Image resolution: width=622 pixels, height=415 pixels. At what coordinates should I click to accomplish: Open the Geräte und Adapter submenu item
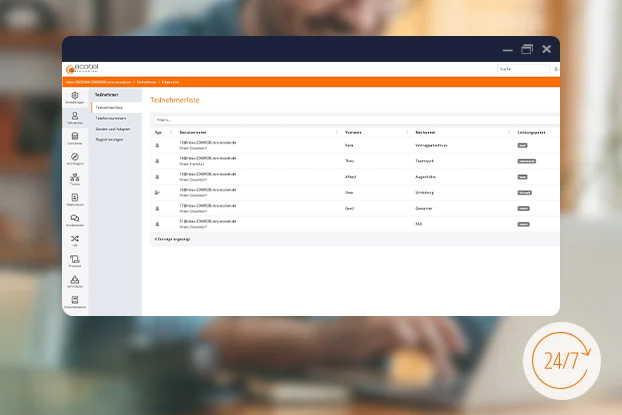click(113, 129)
